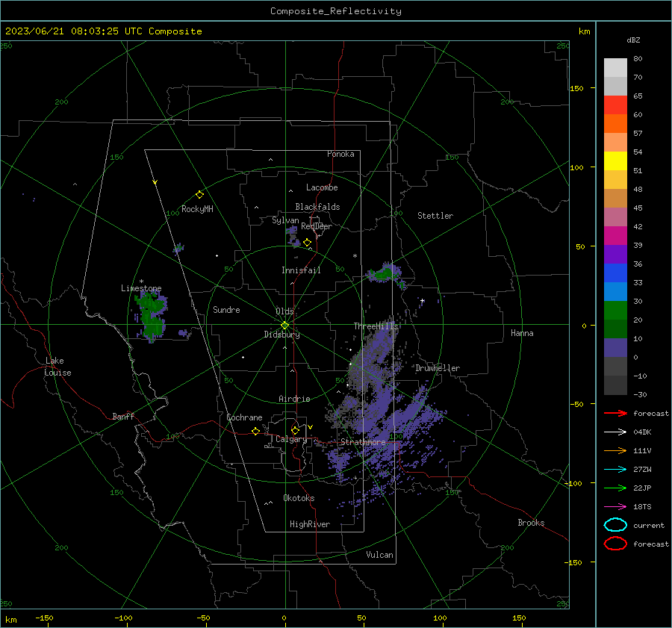This screenshot has height=628, width=672.
Task: Click the Blackfalds label
Action: tap(317, 207)
